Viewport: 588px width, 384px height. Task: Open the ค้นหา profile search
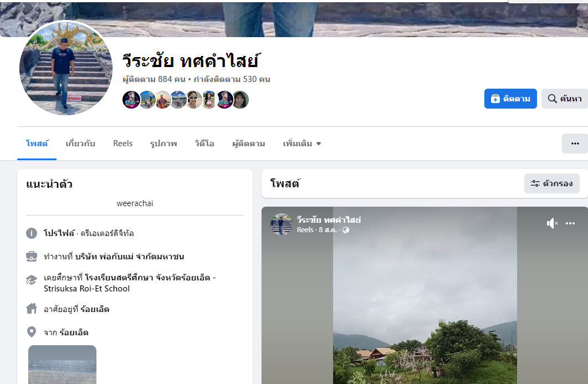(x=564, y=99)
